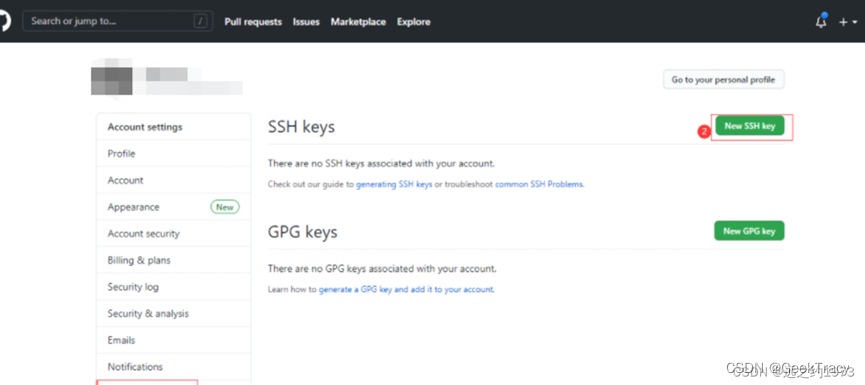865x385 pixels.
Task: Select Account security in sidebar
Action: coord(173,233)
